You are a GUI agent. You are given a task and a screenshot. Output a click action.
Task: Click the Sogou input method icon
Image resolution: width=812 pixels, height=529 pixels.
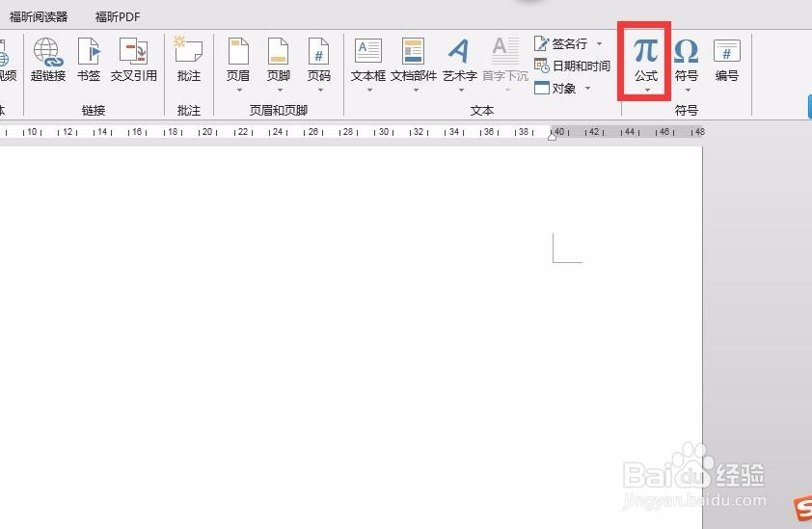[802, 508]
